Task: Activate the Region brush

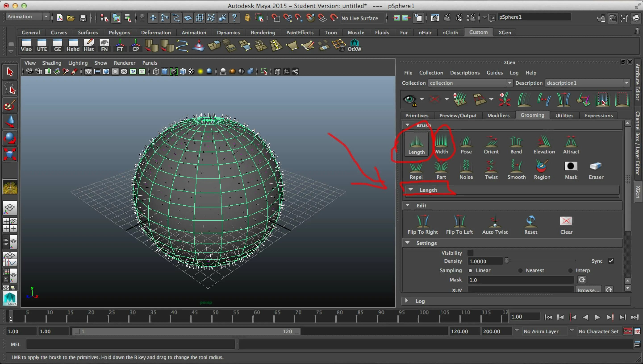Action: coord(542,170)
